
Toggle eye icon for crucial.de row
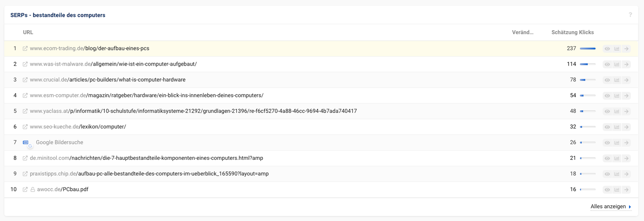(607, 80)
